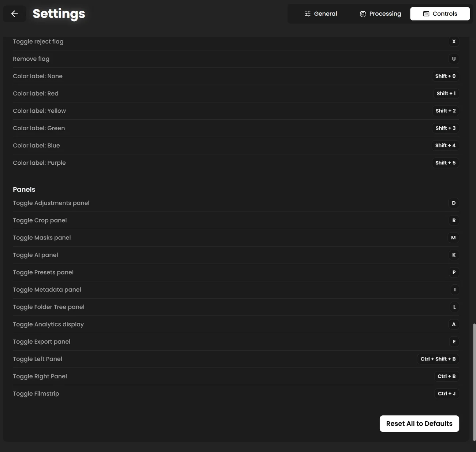Change the Ctrl + J shortcut

(x=446, y=394)
